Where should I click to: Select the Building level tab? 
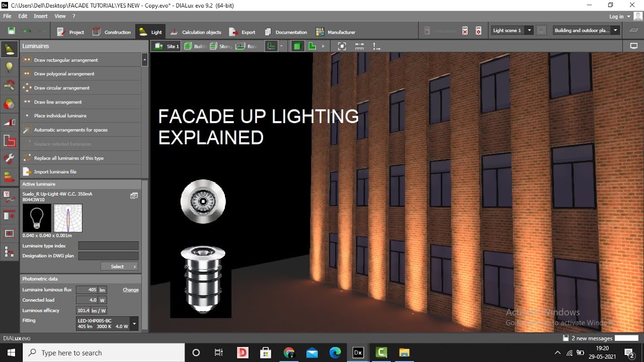pos(195,46)
